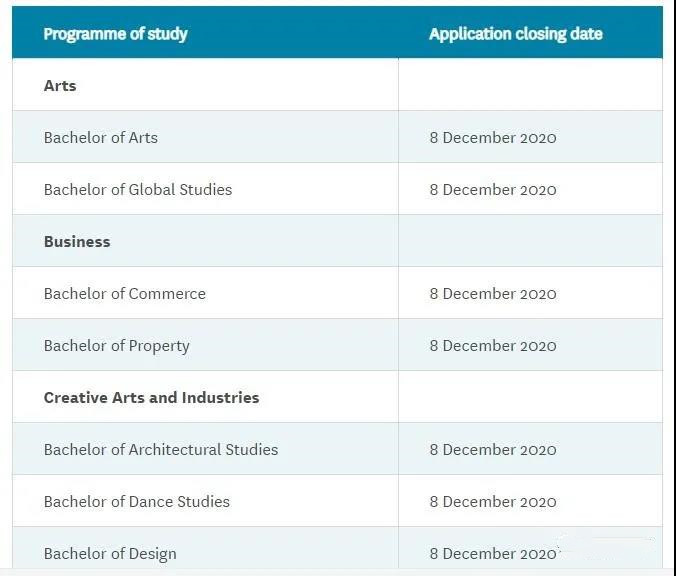676x576 pixels.
Task: Click the Bachelor of Dance Studies entry
Action: tap(137, 502)
